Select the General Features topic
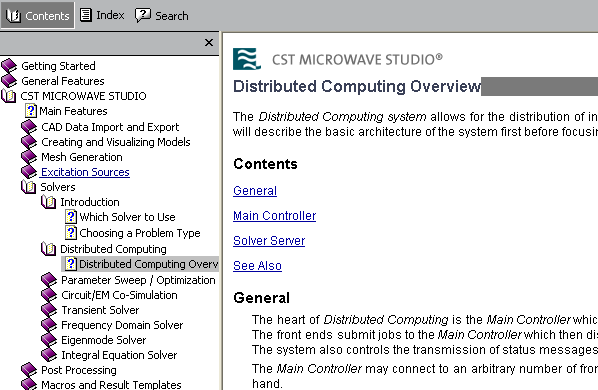 click(63, 81)
